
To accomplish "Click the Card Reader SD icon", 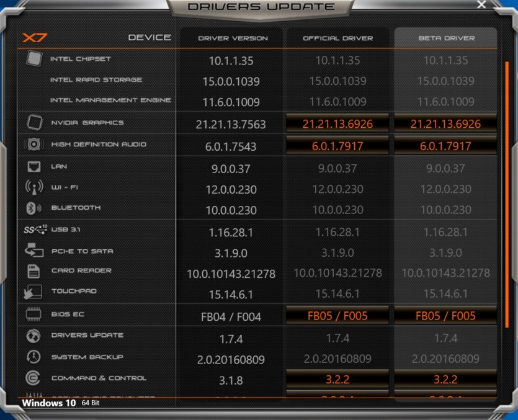I will (33, 271).
